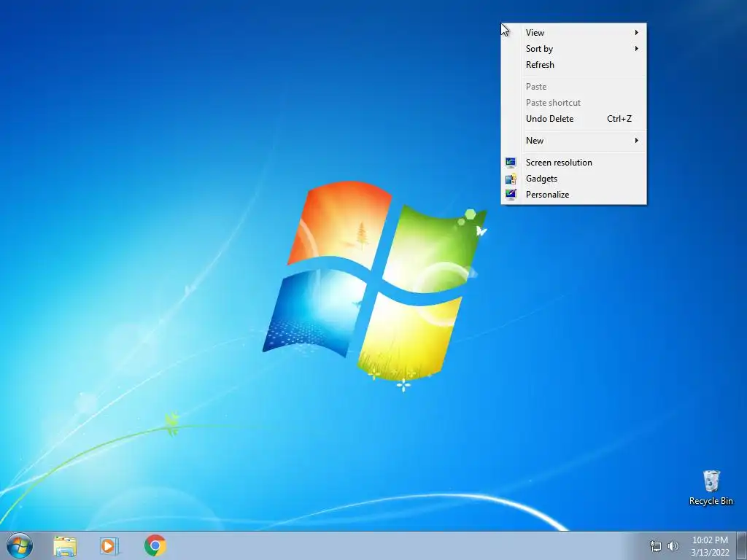Launch Google Chrome from the taskbar
This screenshot has width=747, height=560.
pos(155,545)
